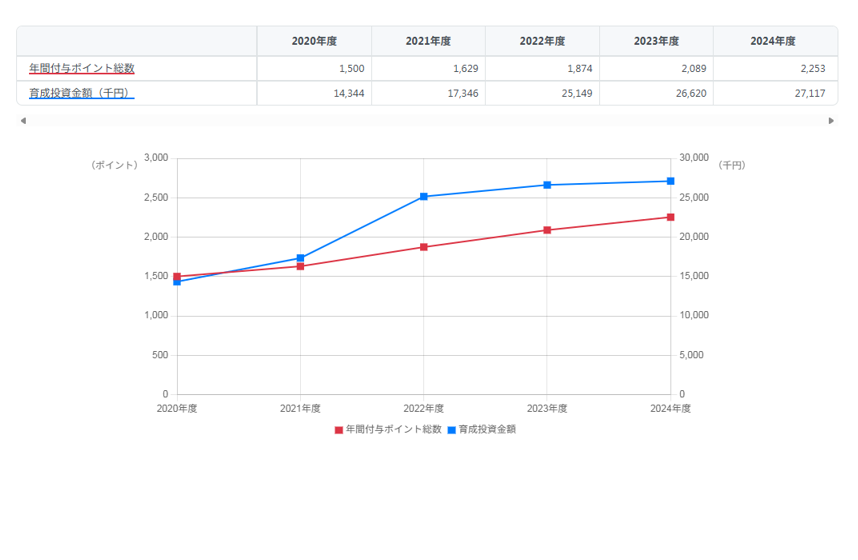The width and height of the screenshot is (858, 560).
Task: Click the red data point at 2023年度
Action: click(547, 230)
